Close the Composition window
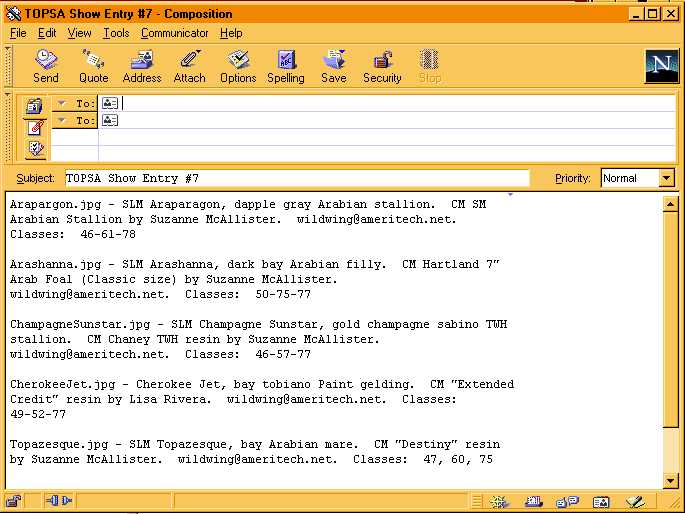 point(671,14)
